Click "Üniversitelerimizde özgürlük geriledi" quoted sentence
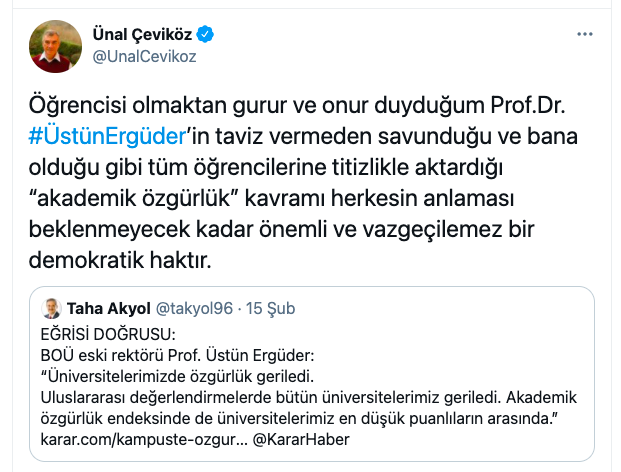The height and width of the screenshot is (472, 621). (x=190, y=374)
